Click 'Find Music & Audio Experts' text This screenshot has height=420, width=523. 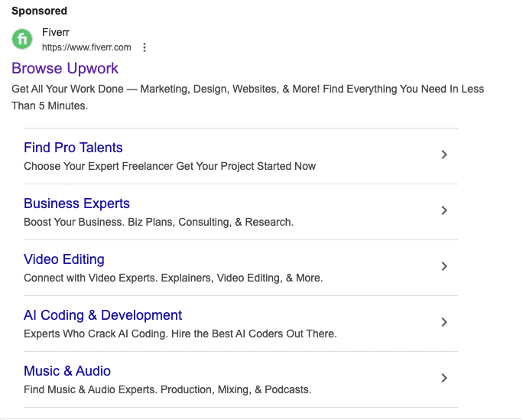tap(167, 389)
